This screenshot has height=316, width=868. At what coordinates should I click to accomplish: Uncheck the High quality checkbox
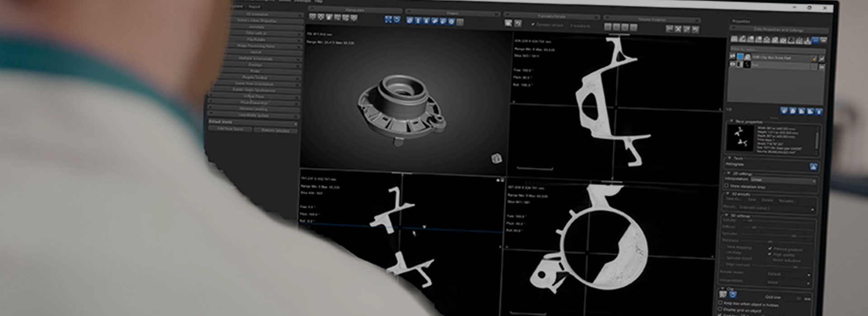point(770,254)
